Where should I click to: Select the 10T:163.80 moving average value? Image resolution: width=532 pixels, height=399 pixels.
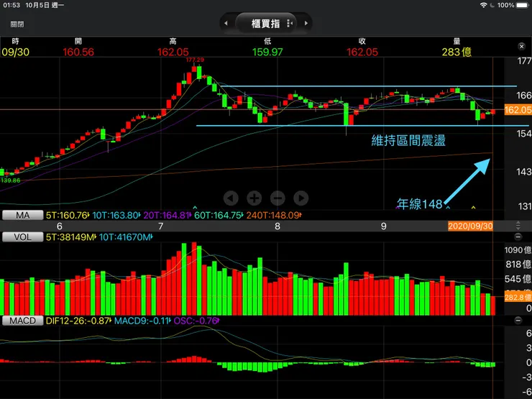116,215
